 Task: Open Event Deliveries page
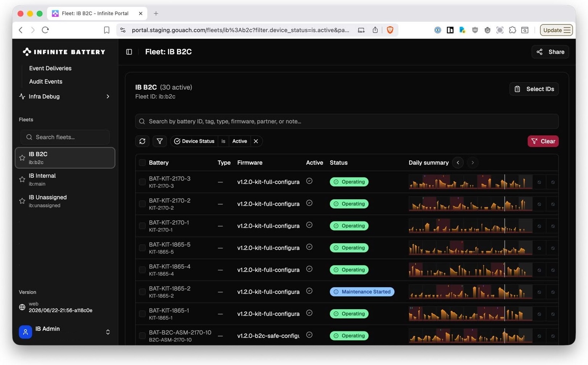50,68
